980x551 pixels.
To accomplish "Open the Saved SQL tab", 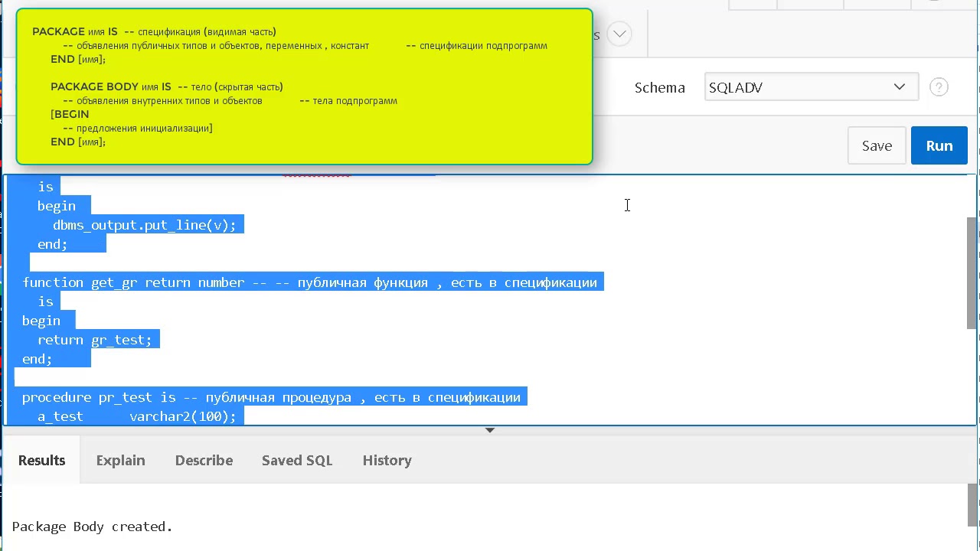I will (x=297, y=460).
